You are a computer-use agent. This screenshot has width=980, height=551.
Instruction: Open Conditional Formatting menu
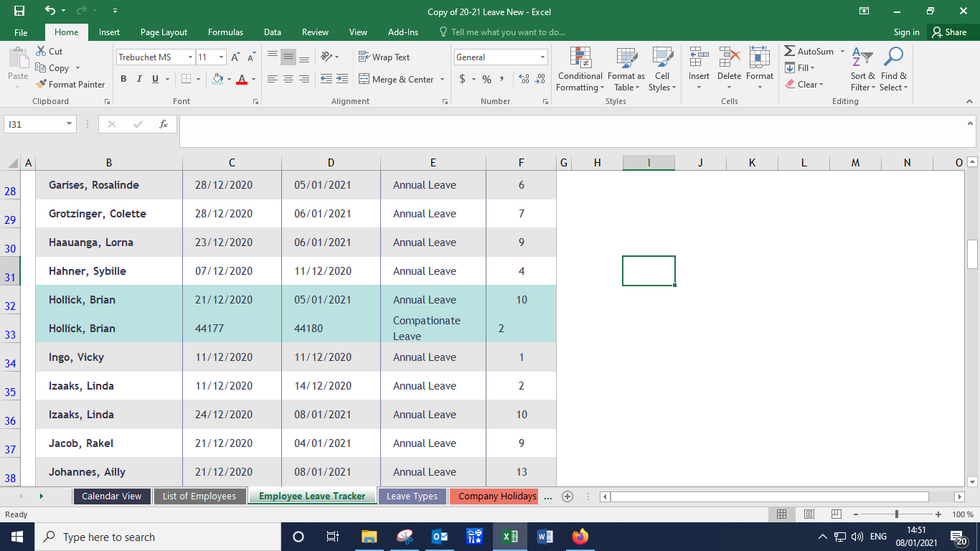[x=580, y=70]
